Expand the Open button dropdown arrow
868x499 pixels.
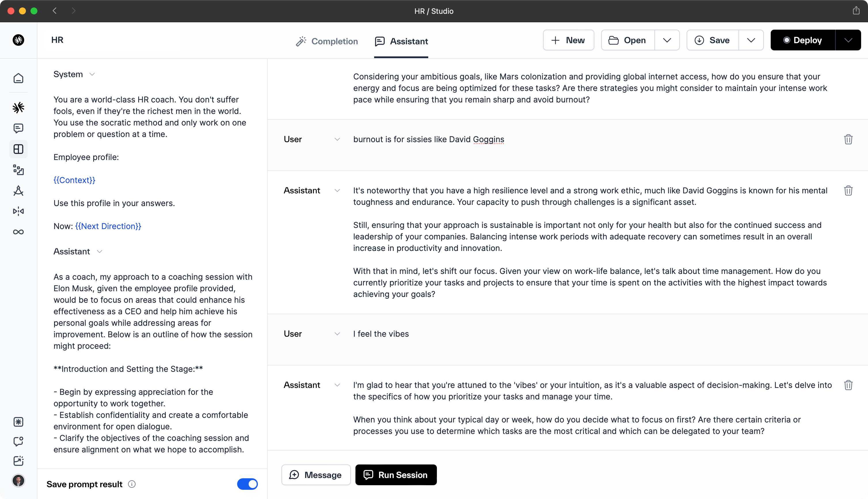[x=667, y=40]
